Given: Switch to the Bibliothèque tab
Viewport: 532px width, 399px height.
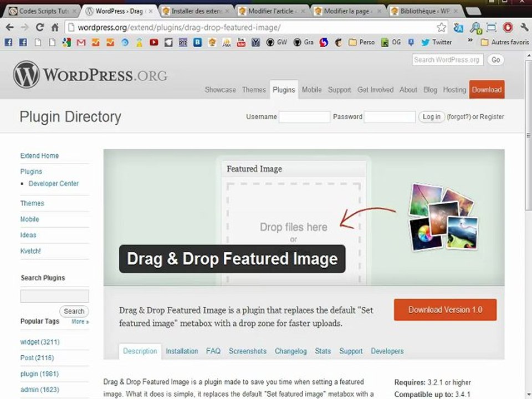Looking at the screenshot, I should 424,11.
